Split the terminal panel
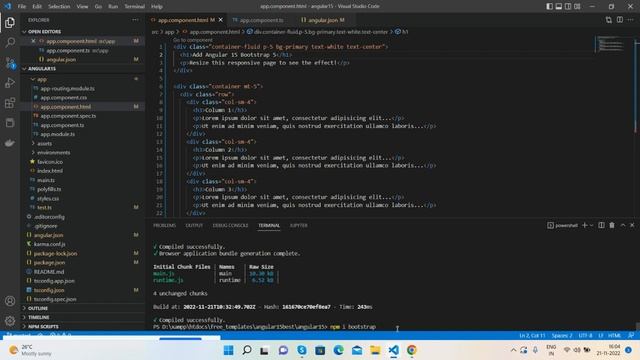This screenshot has width=640, height=360. [601, 225]
